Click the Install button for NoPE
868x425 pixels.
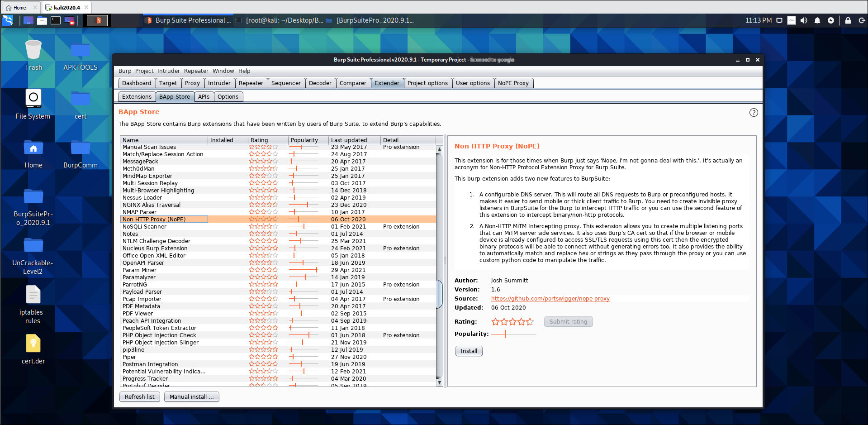click(x=469, y=351)
